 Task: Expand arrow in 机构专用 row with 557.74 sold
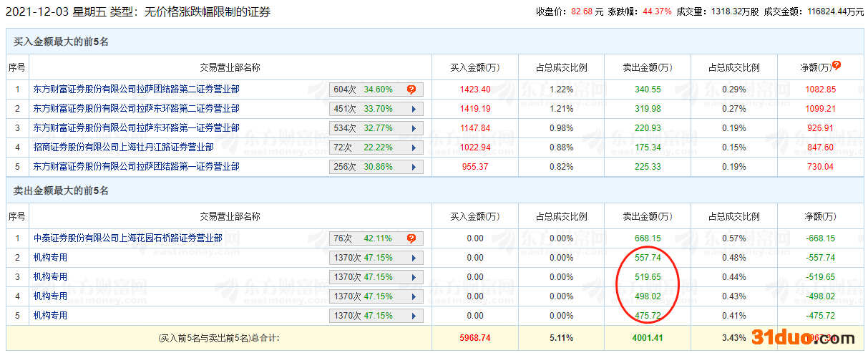tap(414, 258)
